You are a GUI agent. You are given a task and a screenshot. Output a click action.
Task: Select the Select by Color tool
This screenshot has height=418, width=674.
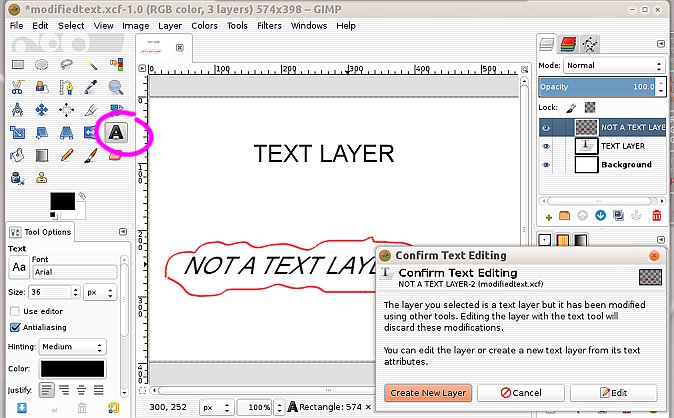coord(116,65)
